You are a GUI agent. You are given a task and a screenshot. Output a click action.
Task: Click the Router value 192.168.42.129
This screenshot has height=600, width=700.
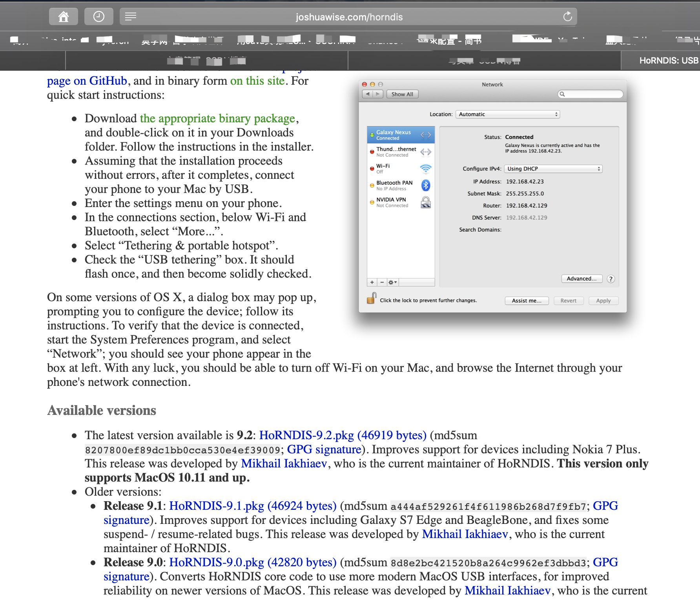click(x=527, y=206)
